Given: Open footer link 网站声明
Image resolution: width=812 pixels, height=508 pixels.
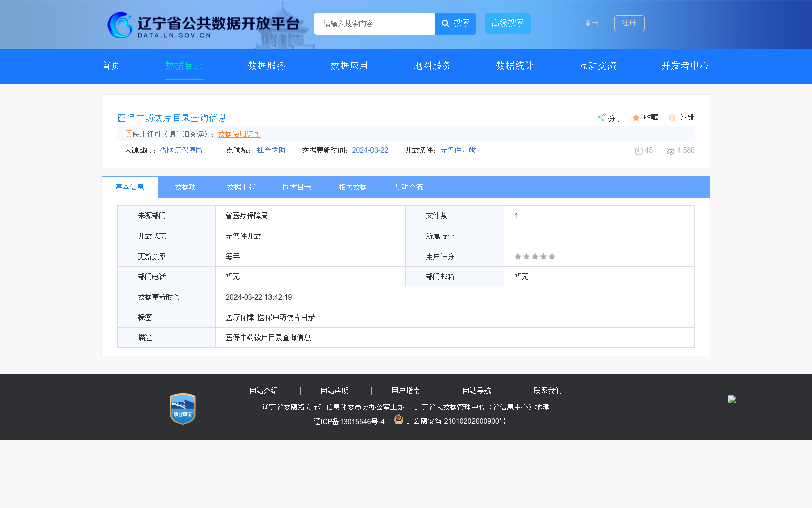Looking at the screenshot, I should tap(334, 391).
